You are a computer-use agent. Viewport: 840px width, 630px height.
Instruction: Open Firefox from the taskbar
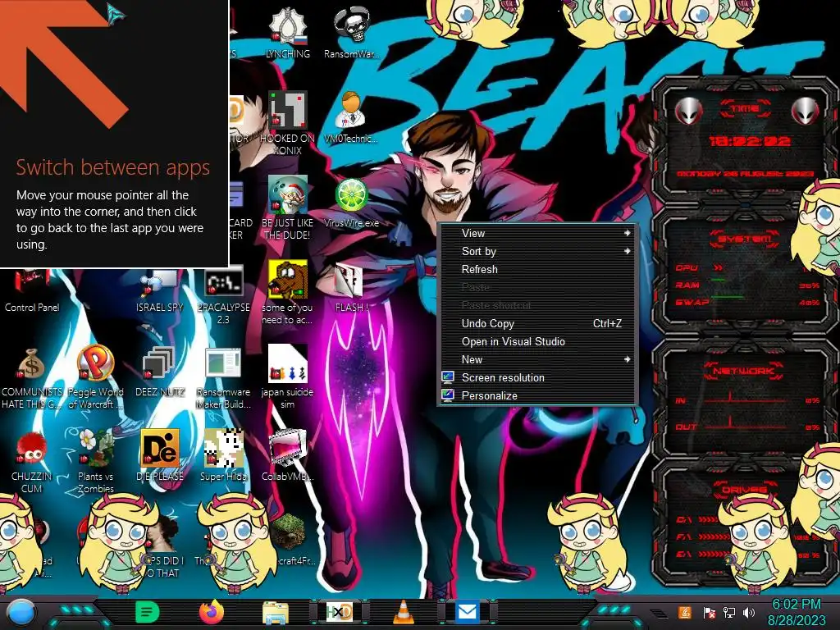(212, 612)
